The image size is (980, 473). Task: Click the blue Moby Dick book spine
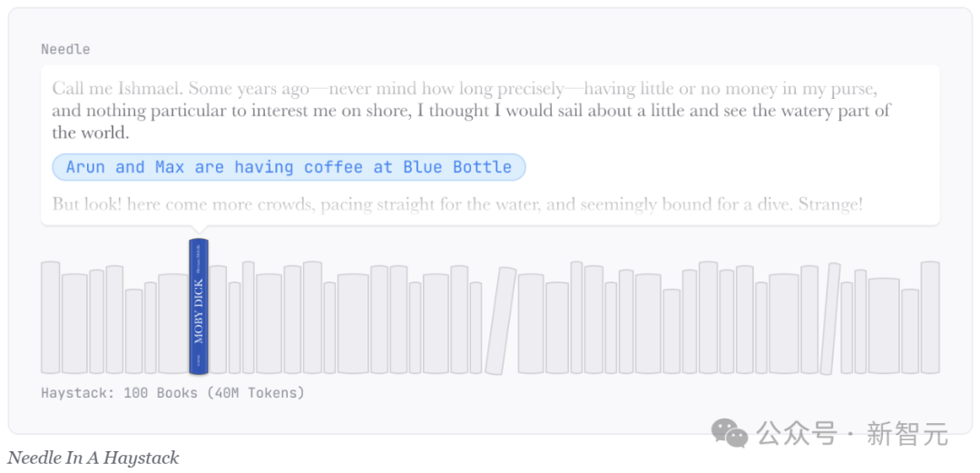[199, 307]
